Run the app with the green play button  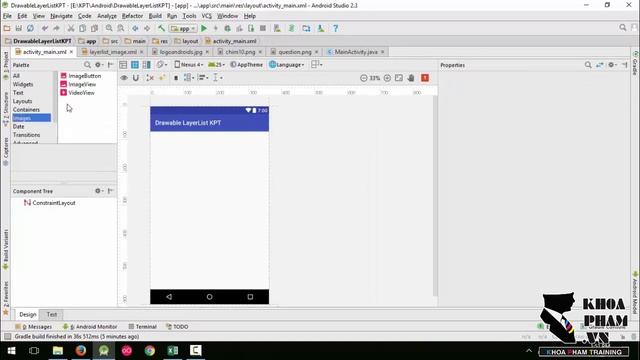tap(204, 28)
